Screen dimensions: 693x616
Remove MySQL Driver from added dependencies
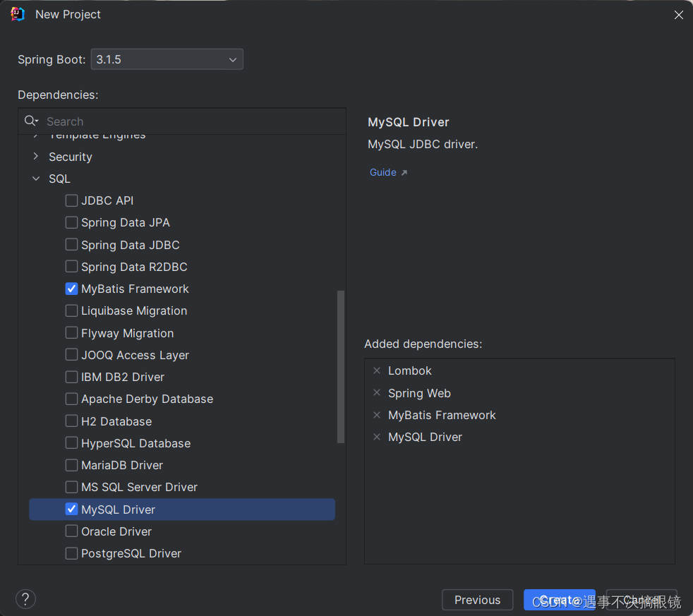(376, 437)
